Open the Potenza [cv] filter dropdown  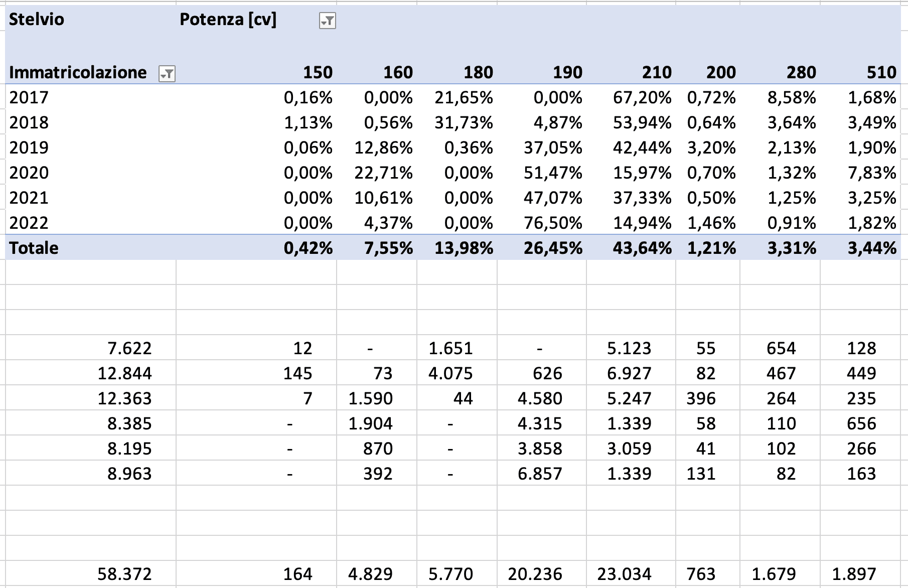327,21
